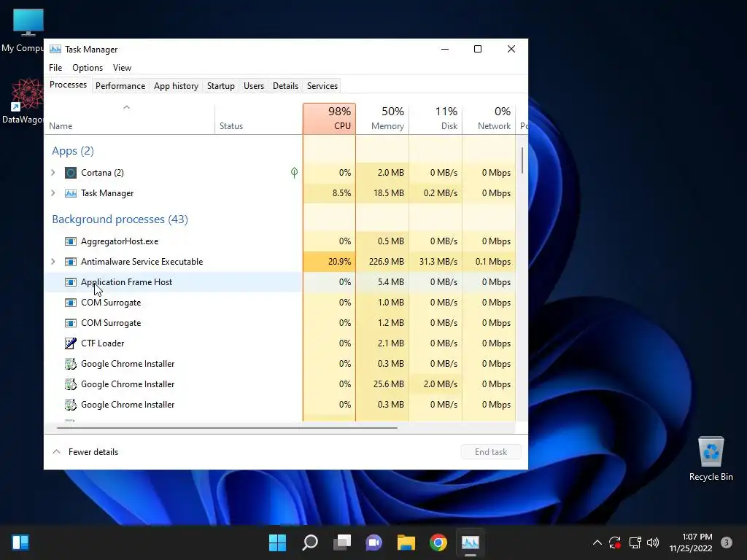747x560 pixels.
Task: Open File Explorer from the taskbar
Action: click(406, 542)
